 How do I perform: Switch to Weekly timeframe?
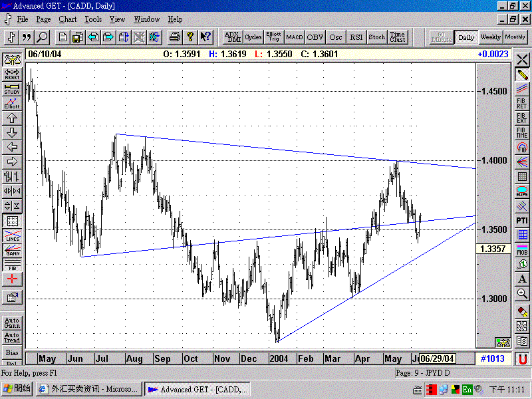point(490,38)
